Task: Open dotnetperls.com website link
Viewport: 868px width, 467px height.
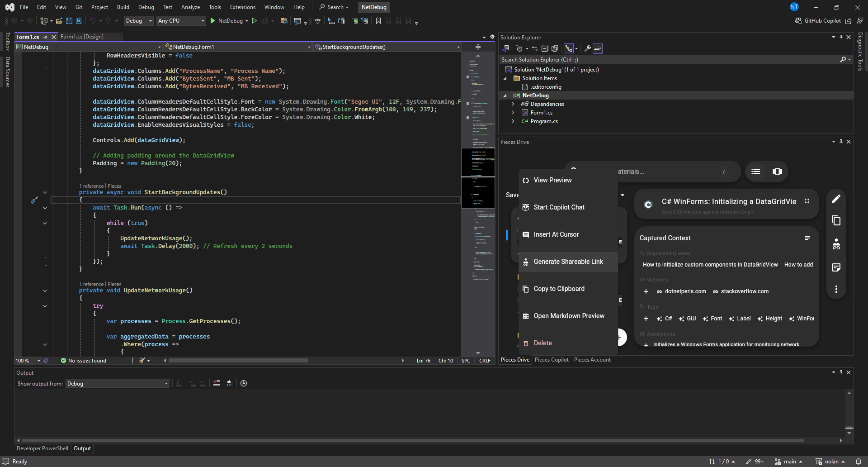Action: [x=681, y=291]
